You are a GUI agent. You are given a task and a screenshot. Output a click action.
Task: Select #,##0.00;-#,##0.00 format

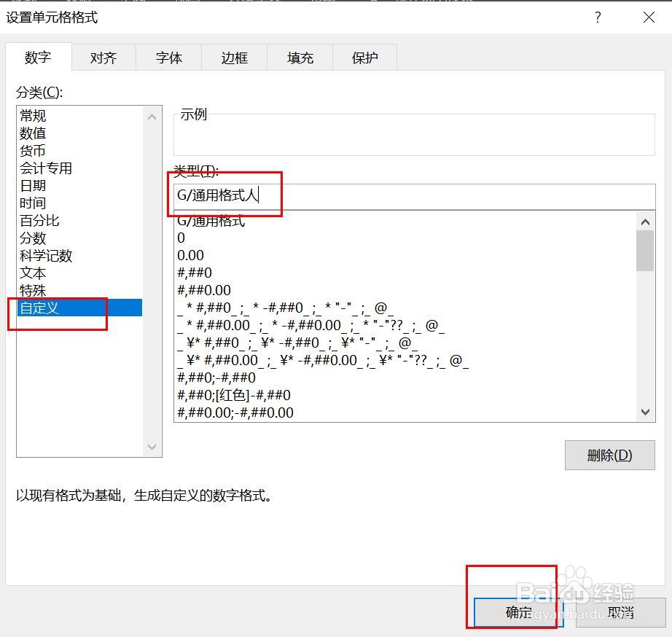pos(405,413)
